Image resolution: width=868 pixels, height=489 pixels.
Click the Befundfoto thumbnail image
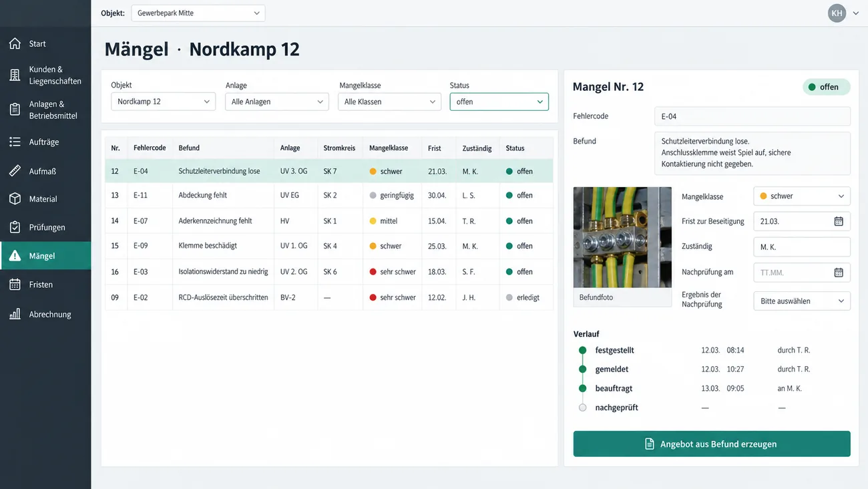[622, 237]
